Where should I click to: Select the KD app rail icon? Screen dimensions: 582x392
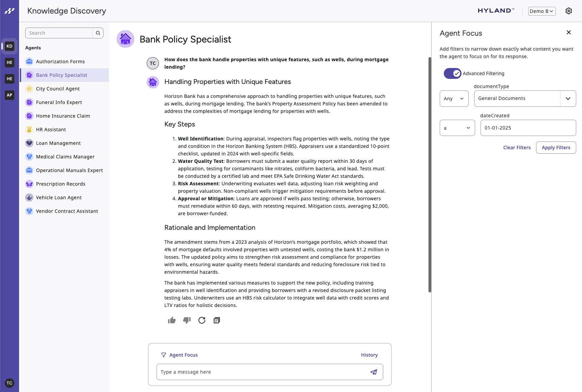(10, 46)
